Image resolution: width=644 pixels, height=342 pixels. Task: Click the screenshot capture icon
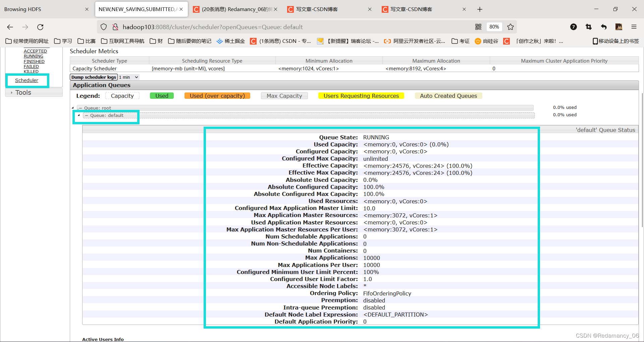588,27
